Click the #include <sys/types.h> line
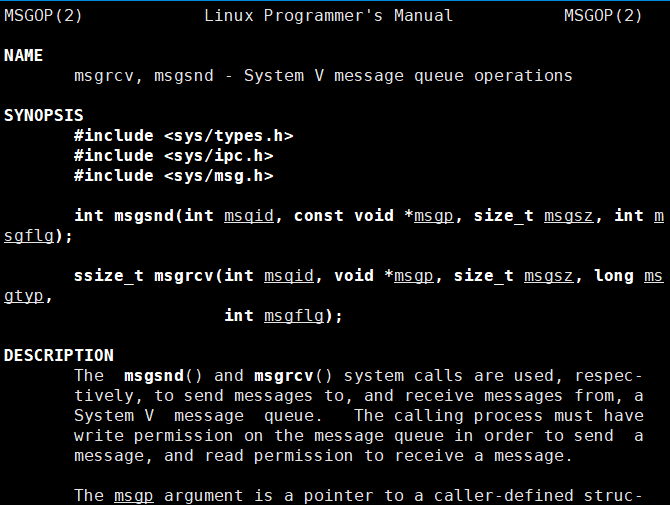Screen dimensions: 670x505 tap(184, 136)
